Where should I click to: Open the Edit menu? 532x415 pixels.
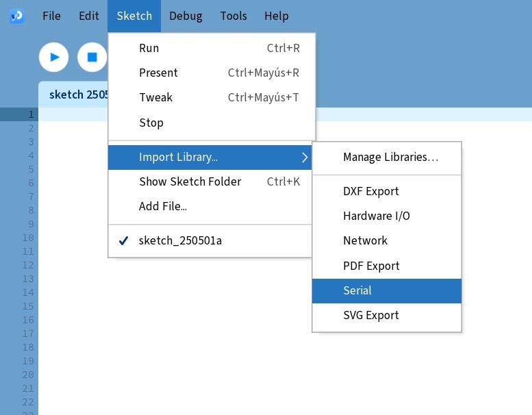[89, 16]
